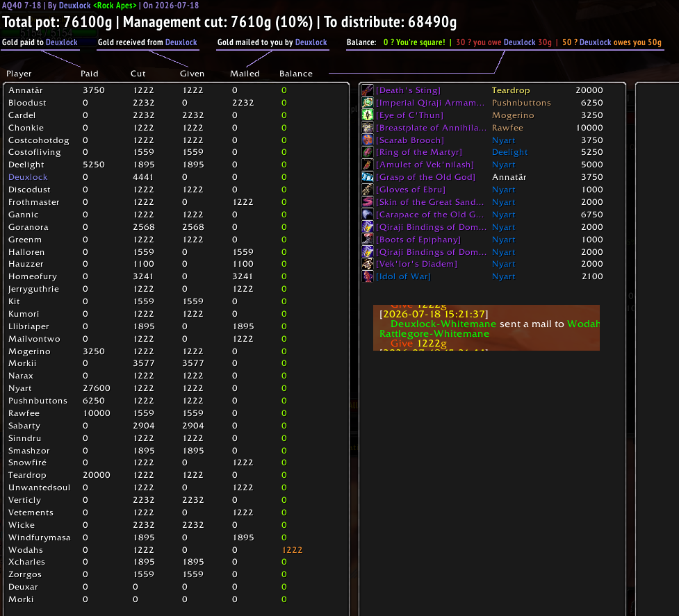This screenshot has width=679, height=616.
Task: Click Deuxlock's cut value 4441
Action: pyautogui.click(x=143, y=177)
